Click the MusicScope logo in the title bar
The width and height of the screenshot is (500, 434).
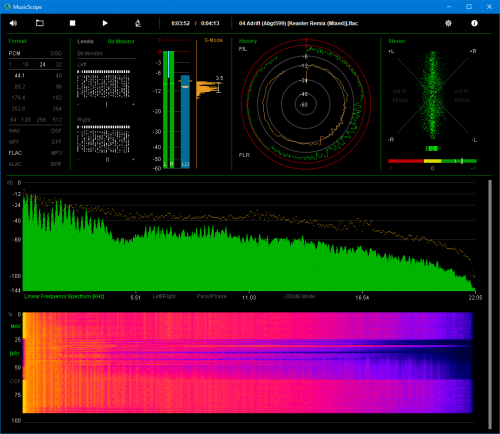pyautogui.click(x=7, y=7)
